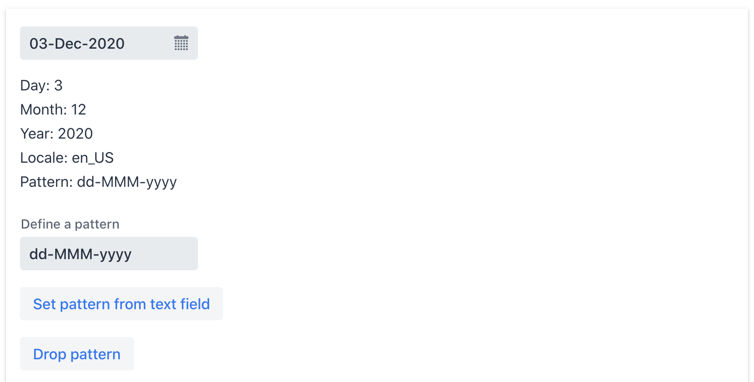Click en_US value in Locale line

tap(93, 158)
